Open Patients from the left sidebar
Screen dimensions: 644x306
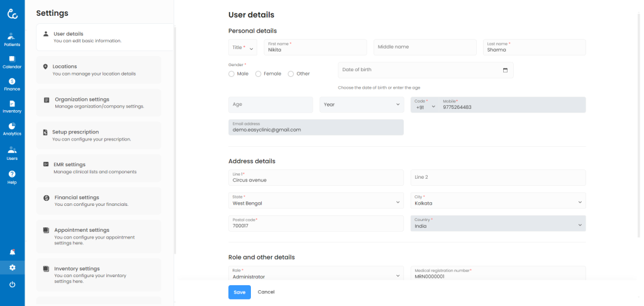(x=12, y=39)
